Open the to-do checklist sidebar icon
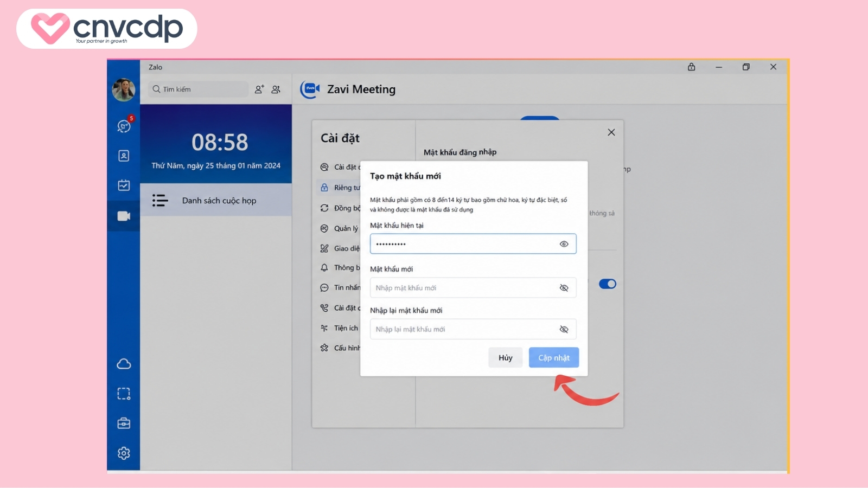Viewport: 868px width, 488px height. (x=124, y=185)
